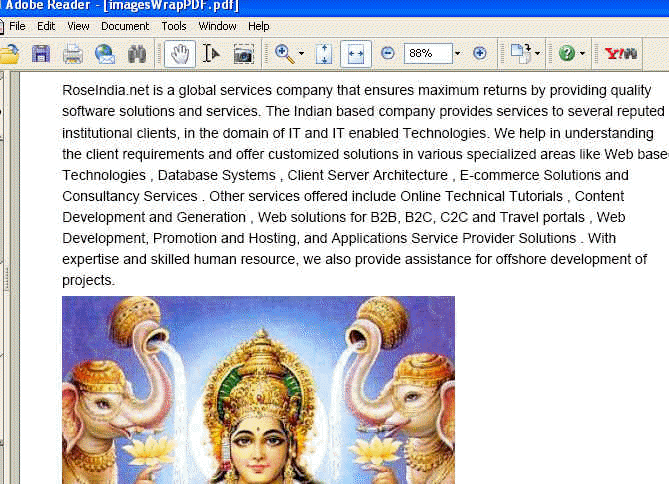Open the rotate view dropdown arrow
The width and height of the screenshot is (669, 484).
point(537,54)
